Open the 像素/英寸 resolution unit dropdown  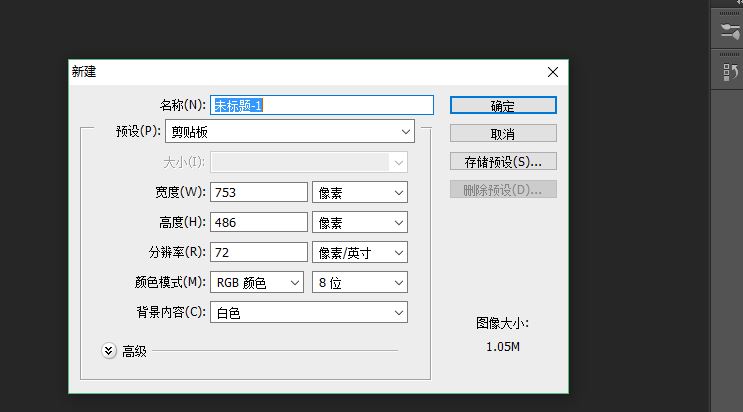click(360, 252)
